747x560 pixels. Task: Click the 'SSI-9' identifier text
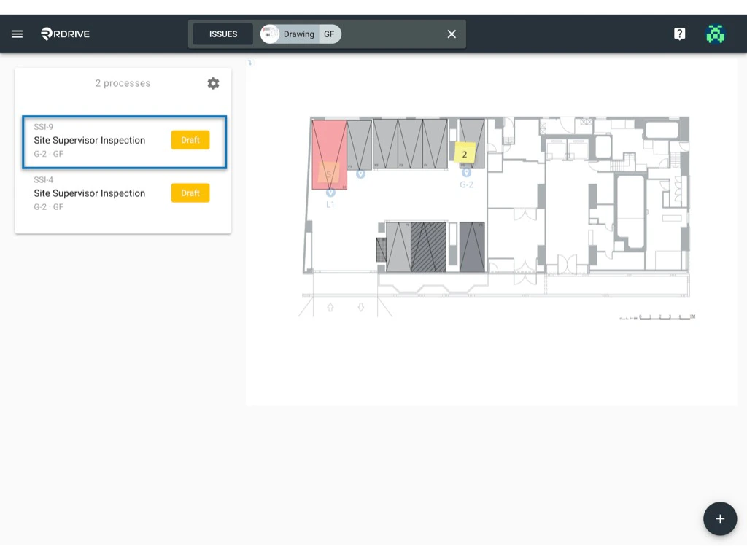click(43, 127)
